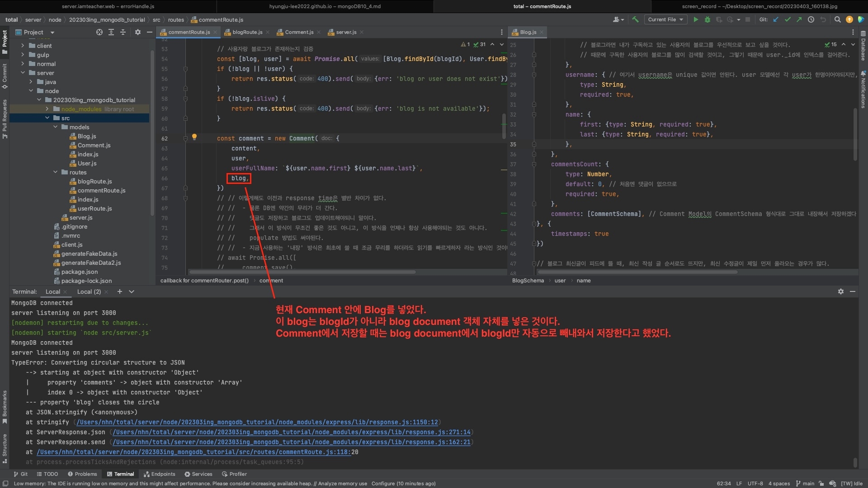Switch to Comment.js editor tab
This screenshot has height=488, width=868.
pos(299,32)
